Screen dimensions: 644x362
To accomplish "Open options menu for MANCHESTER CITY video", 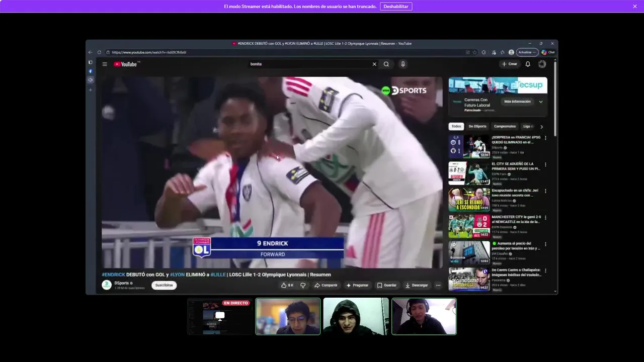I will tap(545, 218).
